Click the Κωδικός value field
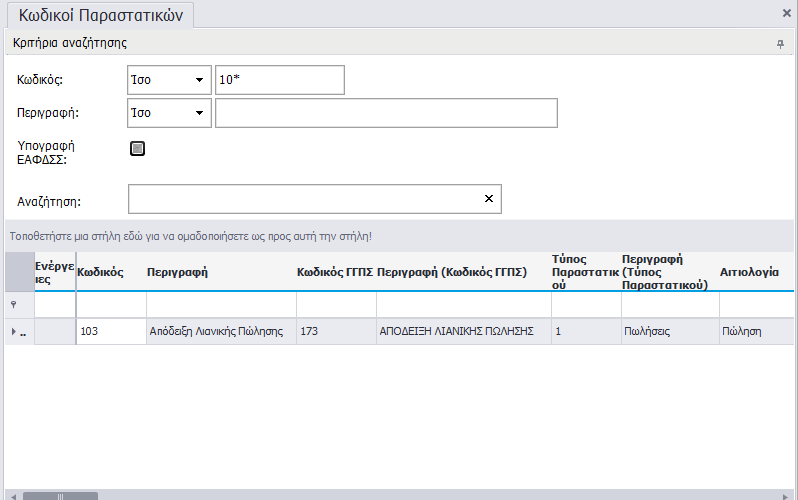Screen dimensions: 798x500 (279, 80)
